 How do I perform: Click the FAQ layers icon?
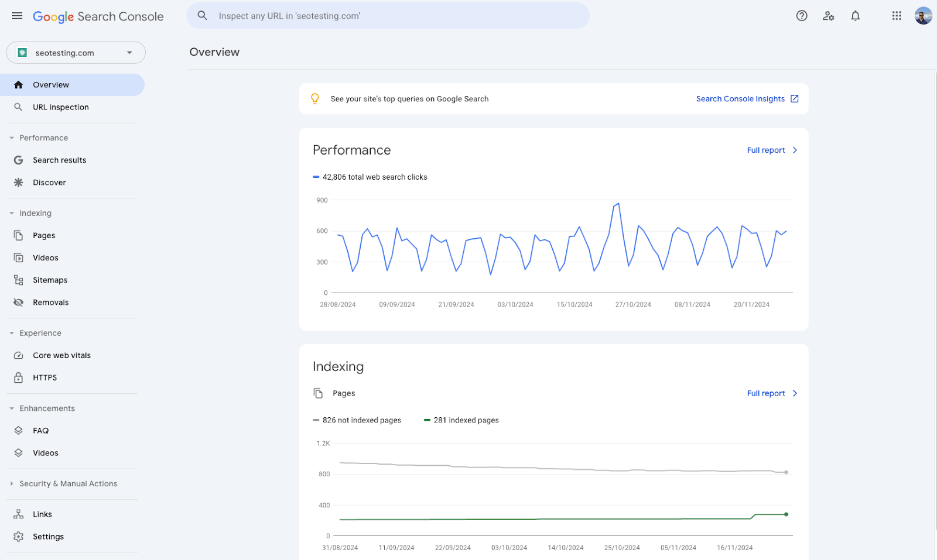click(19, 431)
